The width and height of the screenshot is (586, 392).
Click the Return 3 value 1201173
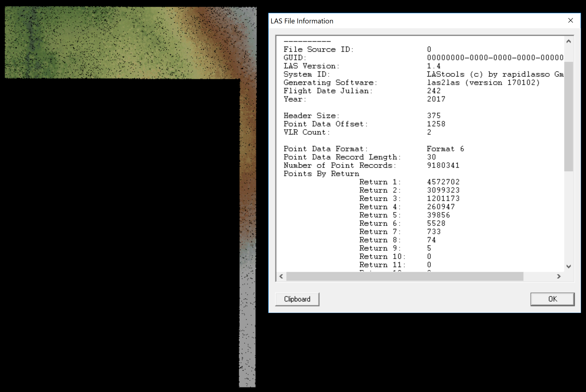click(443, 198)
